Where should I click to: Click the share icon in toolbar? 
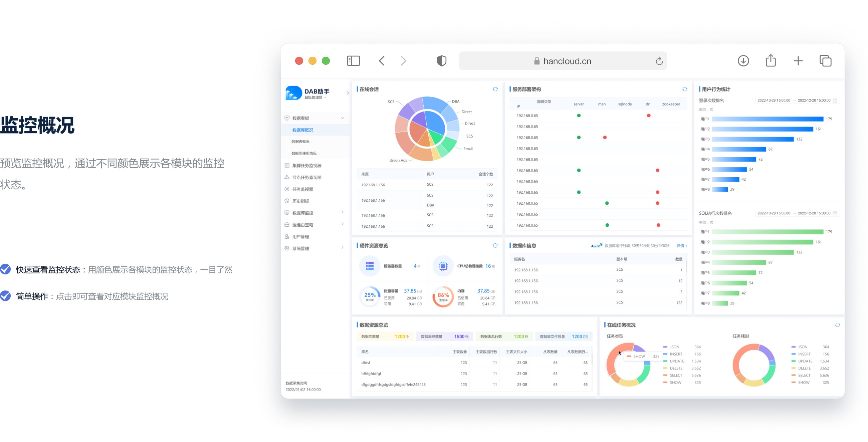click(x=771, y=61)
